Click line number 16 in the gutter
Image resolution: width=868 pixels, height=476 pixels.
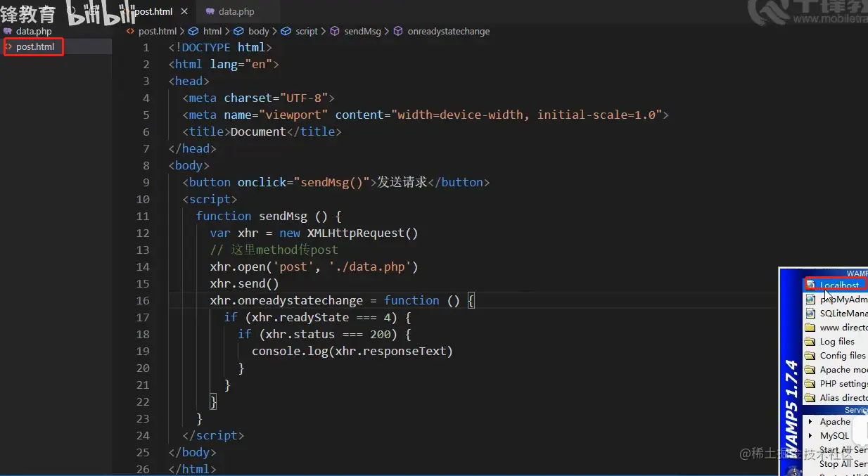143,300
